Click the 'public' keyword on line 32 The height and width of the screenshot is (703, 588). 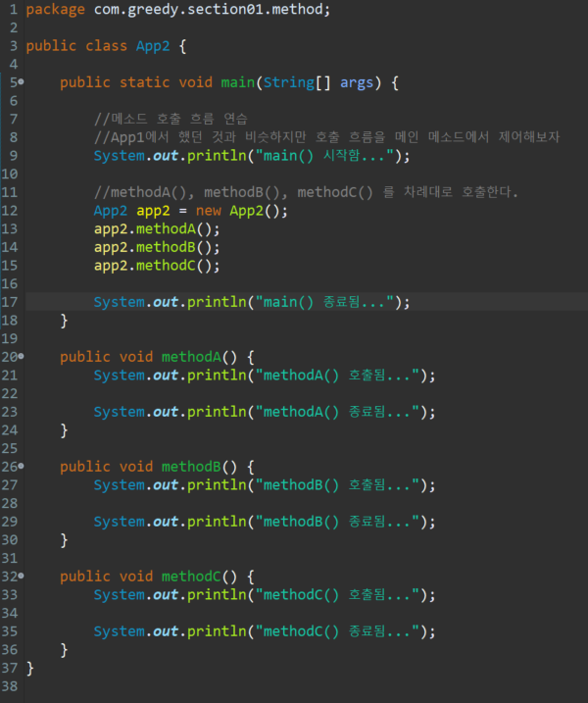click(x=85, y=577)
